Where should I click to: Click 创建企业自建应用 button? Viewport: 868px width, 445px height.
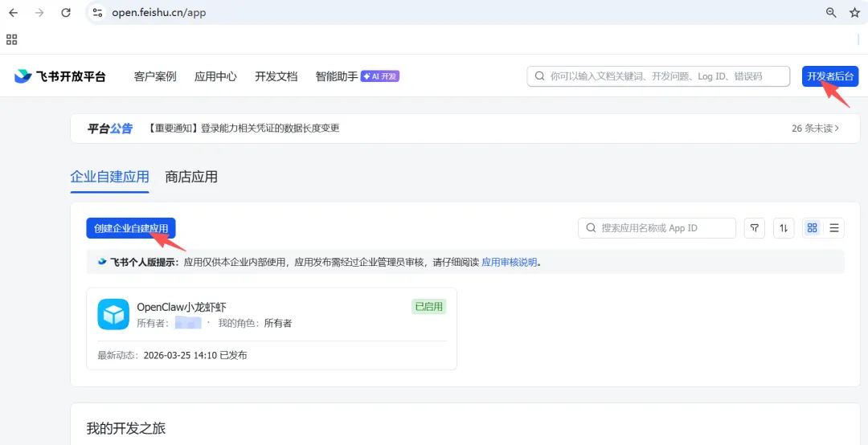pos(131,228)
